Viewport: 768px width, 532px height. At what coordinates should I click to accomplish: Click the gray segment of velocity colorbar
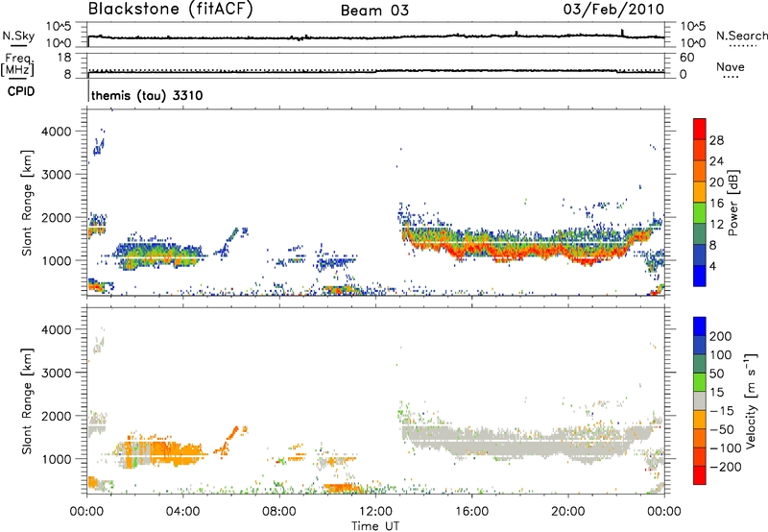pos(700,400)
